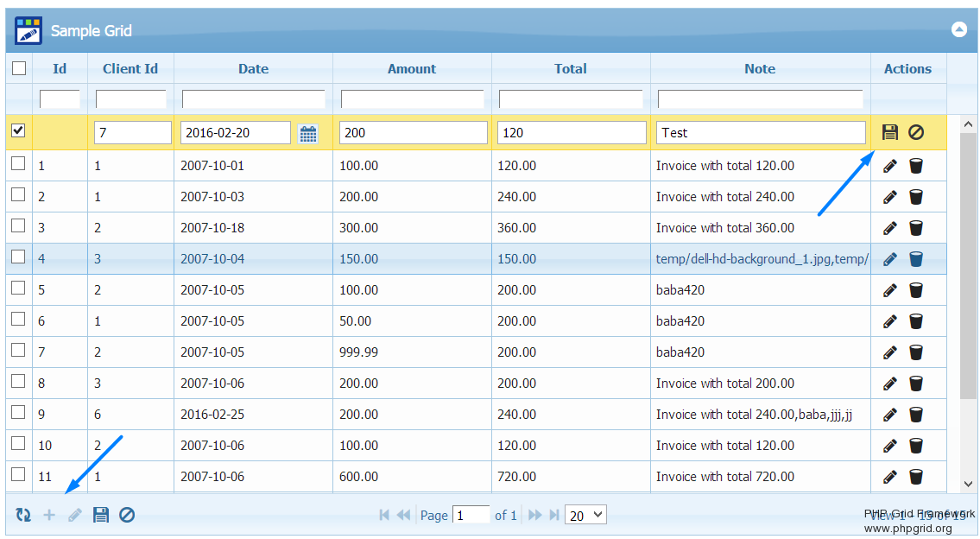Sort by the Amount column header
980x539 pixels.
pyautogui.click(x=412, y=69)
